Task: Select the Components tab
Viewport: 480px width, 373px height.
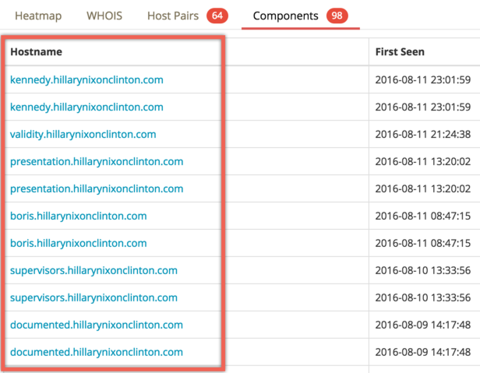Action: pyautogui.click(x=286, y=16)
